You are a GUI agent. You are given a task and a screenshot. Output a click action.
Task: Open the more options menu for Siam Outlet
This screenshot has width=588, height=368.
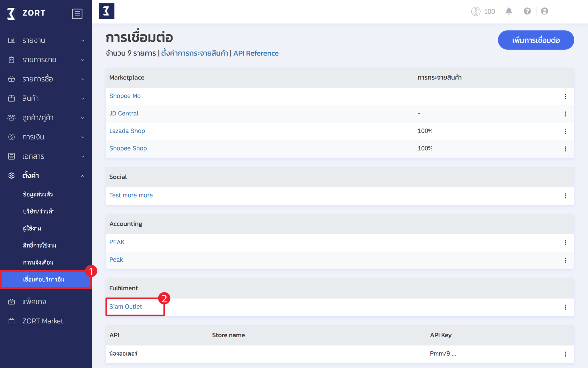coord(565,307)
